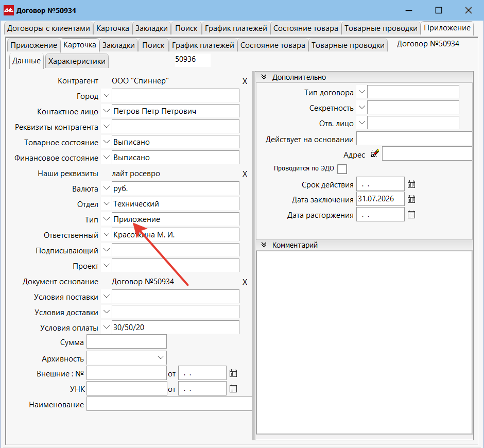Image resolution: width=484 pixels, height=448 pixels.
Task: Open the Проект dropdown
Action: tap(106, 266)
